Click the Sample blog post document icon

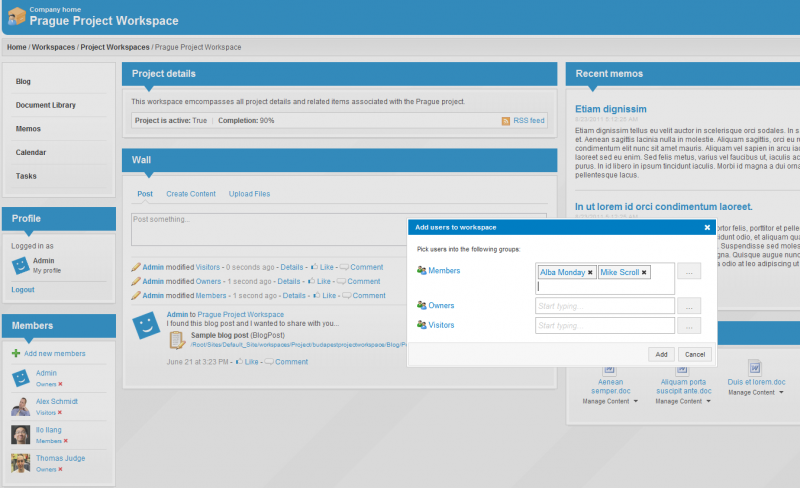[177, 340]
